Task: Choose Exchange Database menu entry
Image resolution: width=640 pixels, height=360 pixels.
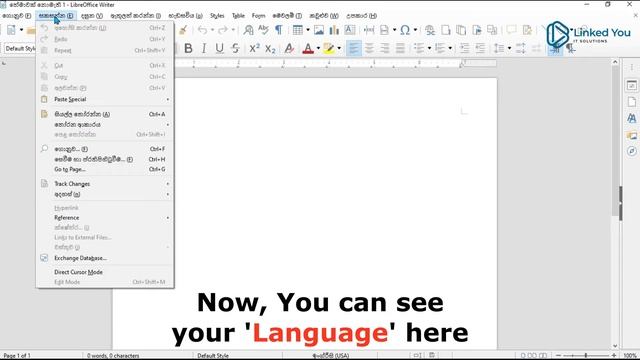Action: (105, 258)
